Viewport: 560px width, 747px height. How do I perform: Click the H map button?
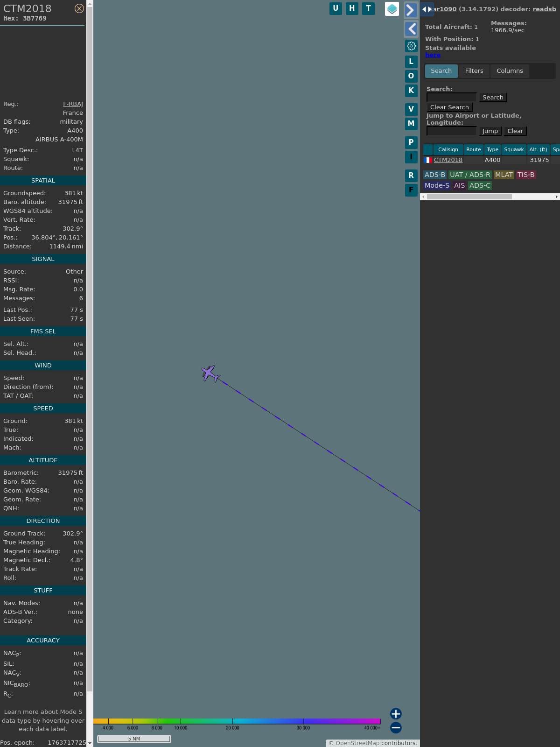(352, 8)
